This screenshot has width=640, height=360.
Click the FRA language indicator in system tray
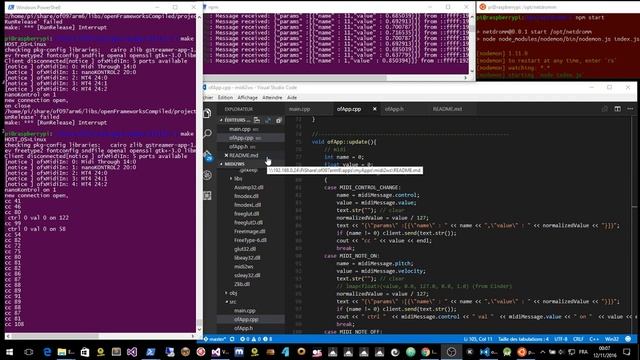[583, 352]
